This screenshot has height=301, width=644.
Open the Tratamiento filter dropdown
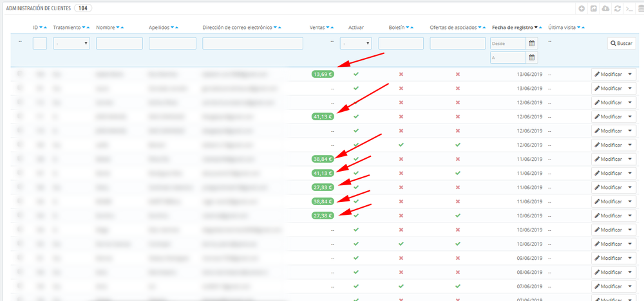coord(71,43)
